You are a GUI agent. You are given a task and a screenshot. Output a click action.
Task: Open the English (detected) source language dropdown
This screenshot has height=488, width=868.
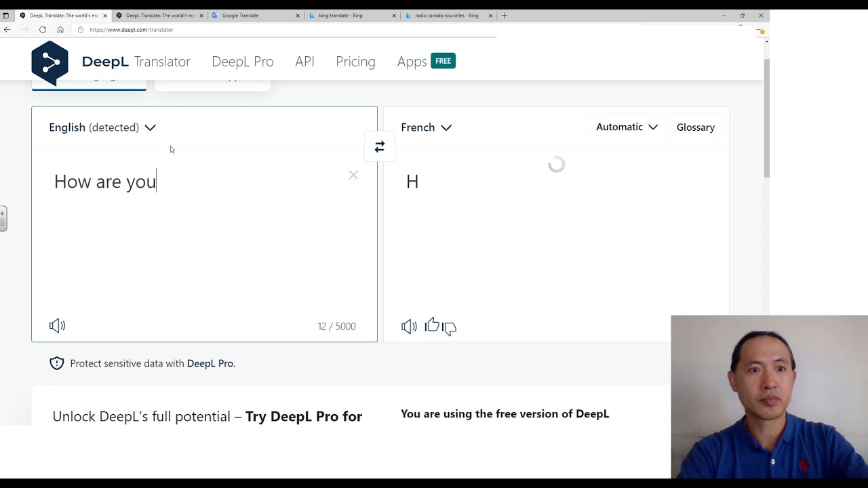102,127
